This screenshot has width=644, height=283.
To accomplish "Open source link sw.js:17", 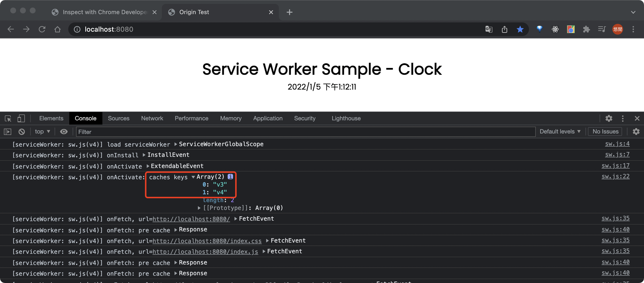I will pyautogui.click(x=615, y=166).
